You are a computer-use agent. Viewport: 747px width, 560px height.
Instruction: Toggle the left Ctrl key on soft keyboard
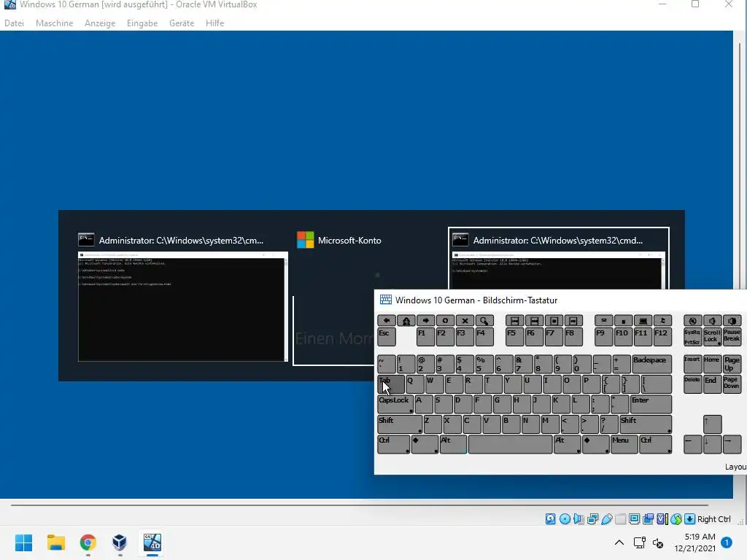coord(393,444)
